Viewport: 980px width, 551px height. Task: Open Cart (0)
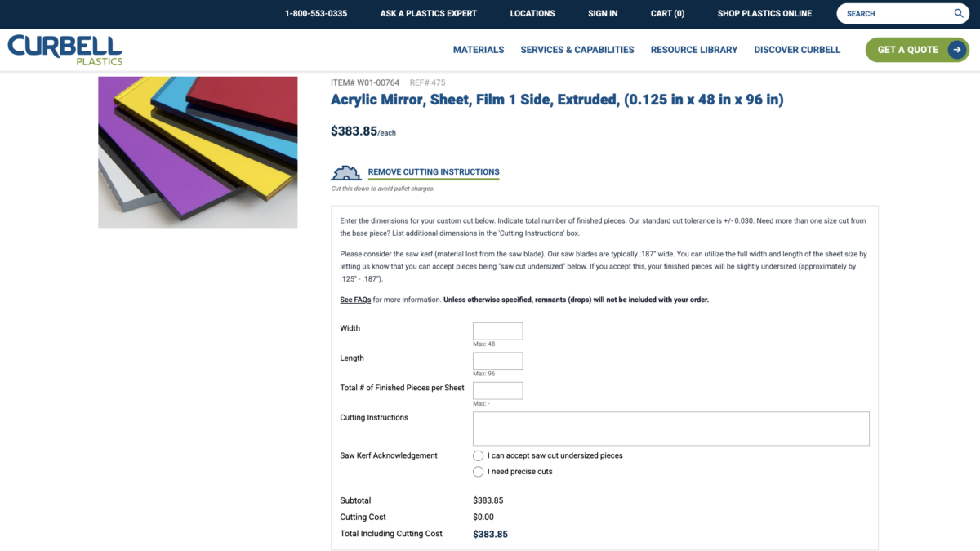(x=667, y=14)
